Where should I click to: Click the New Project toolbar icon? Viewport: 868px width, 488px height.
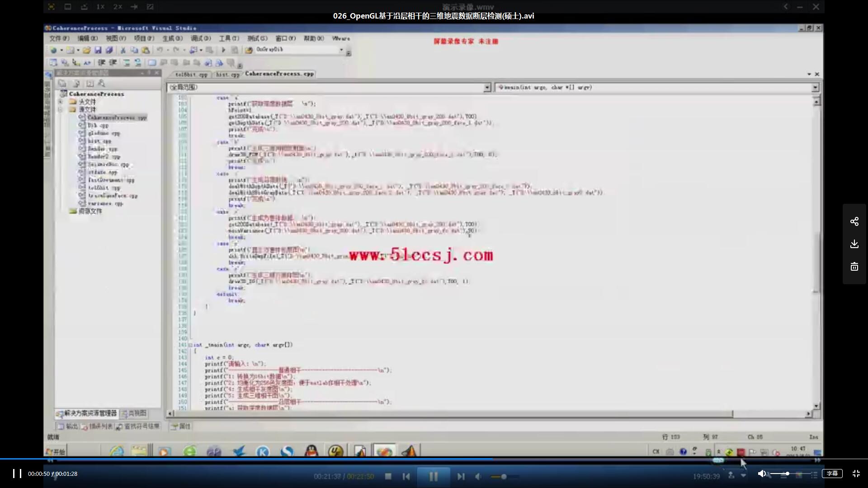(53, 50)
